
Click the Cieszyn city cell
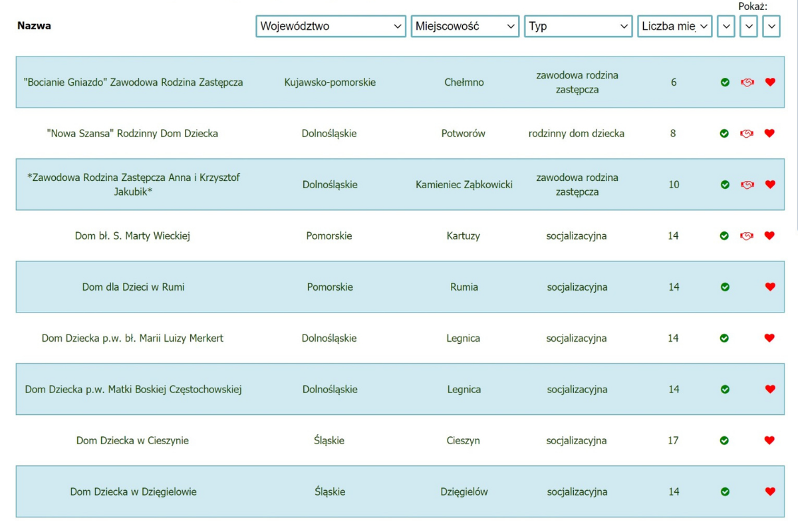(464, 440)
